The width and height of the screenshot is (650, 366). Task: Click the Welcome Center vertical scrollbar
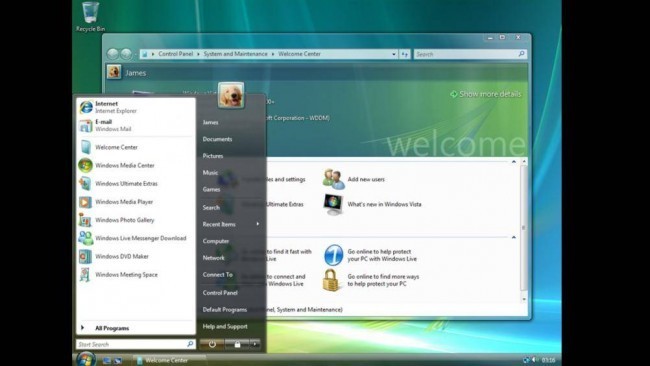[524, 230]
